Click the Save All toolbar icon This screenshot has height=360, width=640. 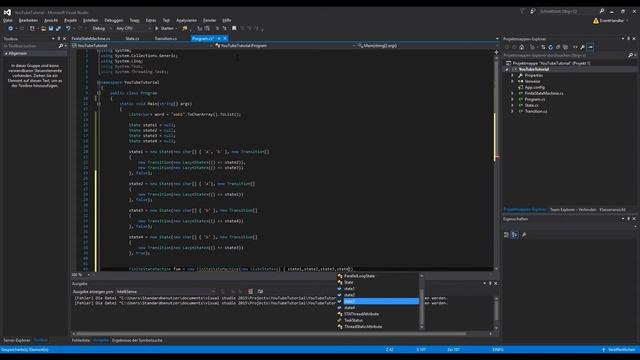tap(58, 29)
